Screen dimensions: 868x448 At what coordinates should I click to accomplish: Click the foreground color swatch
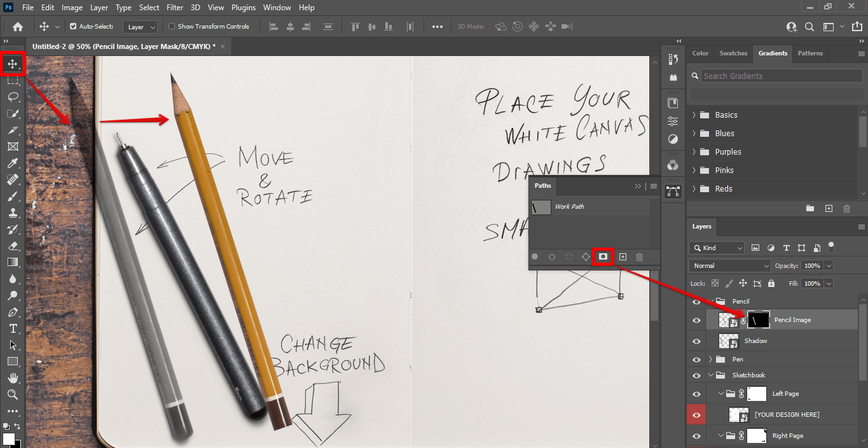[9, 438]
